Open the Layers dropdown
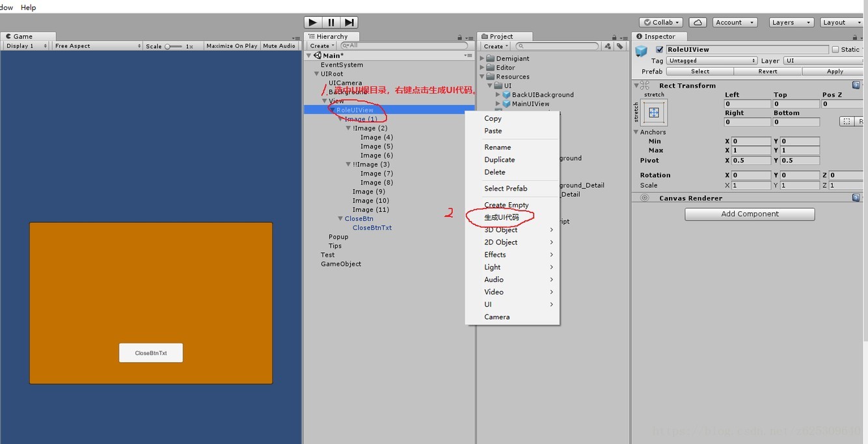This screenshot has height=444, width=868. coord(791,22)
